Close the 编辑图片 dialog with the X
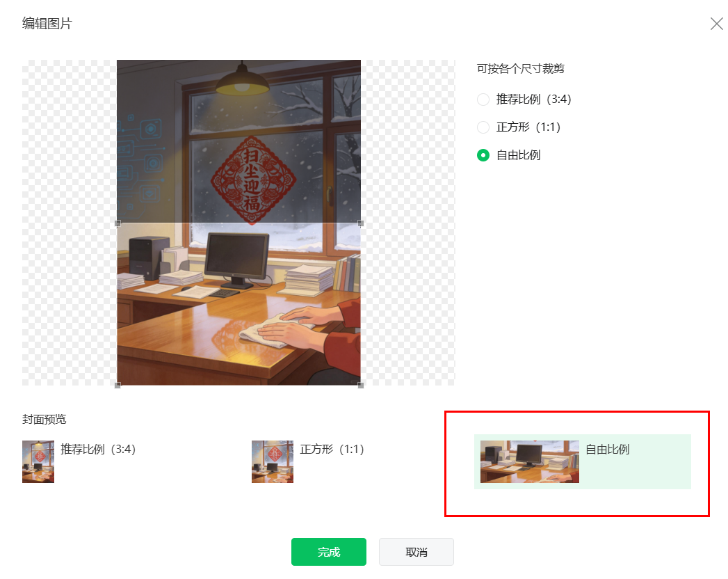728x579 pixels. tap(716, 24)
